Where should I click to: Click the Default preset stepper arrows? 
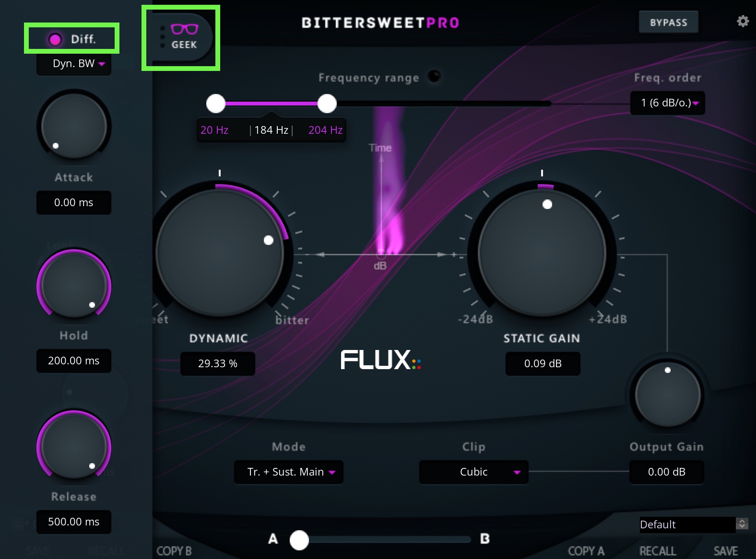(742, 524)
